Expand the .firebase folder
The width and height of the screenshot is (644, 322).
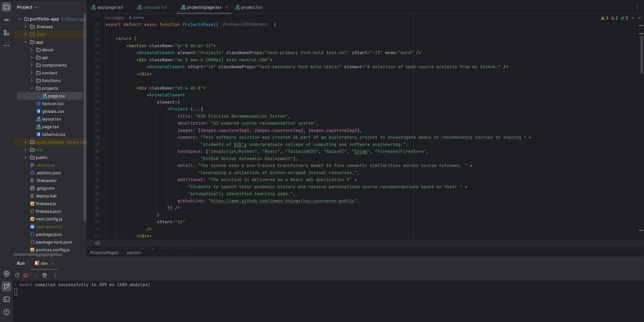coord(26,27)
